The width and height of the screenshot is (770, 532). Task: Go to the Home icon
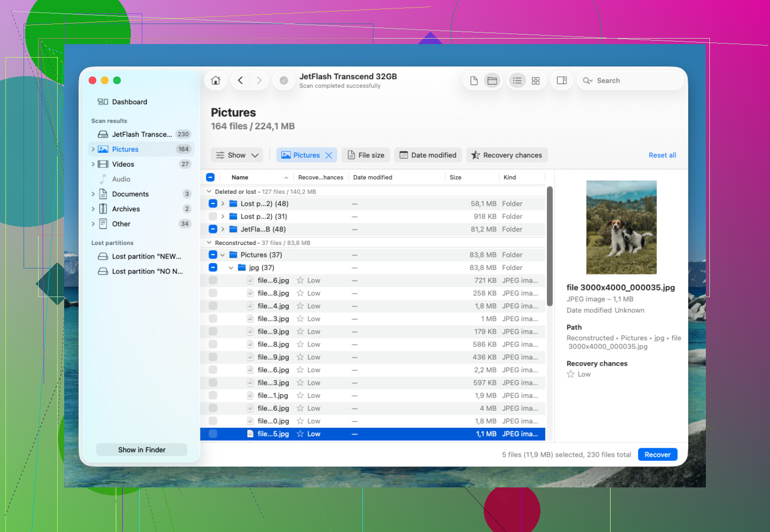point(216,81)
